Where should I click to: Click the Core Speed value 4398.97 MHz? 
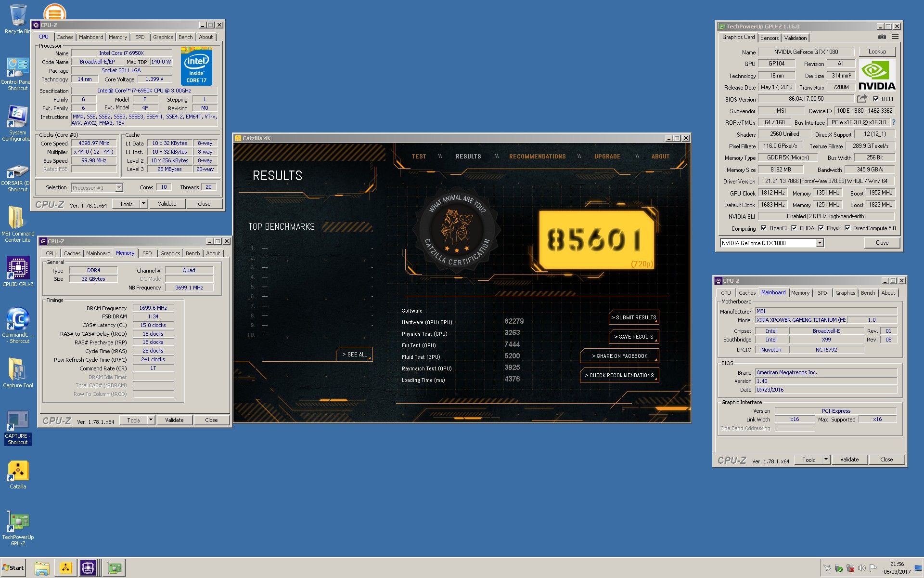pos(94,143)
